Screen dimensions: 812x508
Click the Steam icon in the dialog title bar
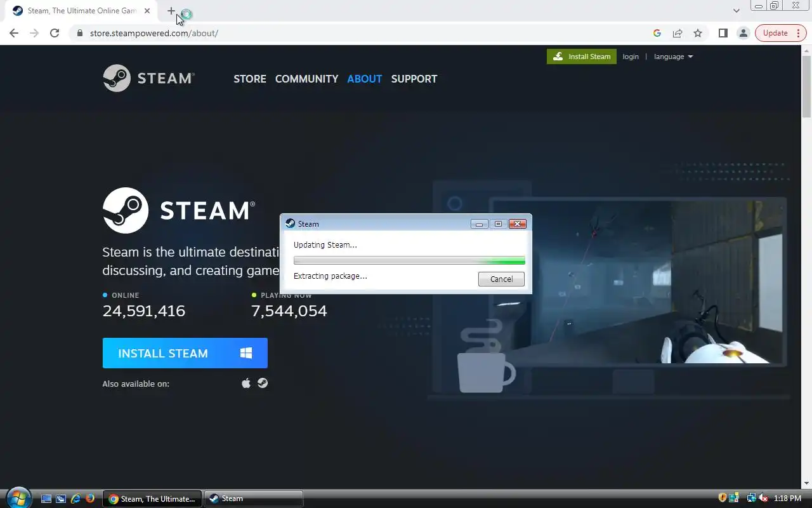tap(291, 224)
